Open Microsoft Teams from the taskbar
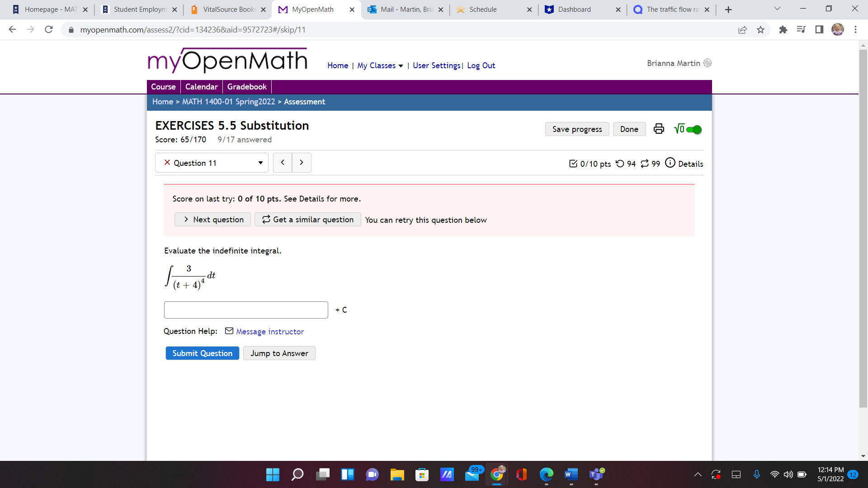Image resolution: width=868 pixels, height=488 pixels. pyautogui.click(x=596, y=474)
